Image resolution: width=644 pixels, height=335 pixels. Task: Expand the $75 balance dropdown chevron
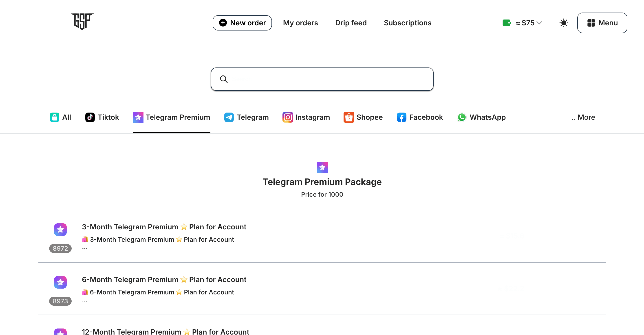[539, 23]
